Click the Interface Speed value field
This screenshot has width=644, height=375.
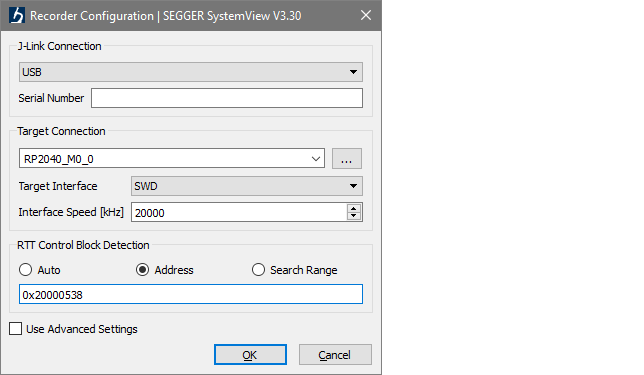click(x=239, y=212)
